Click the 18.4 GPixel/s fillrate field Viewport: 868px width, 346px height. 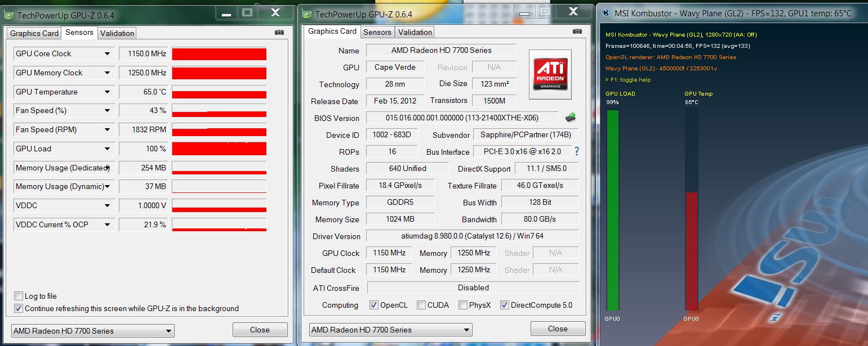[x=400, y=185]
